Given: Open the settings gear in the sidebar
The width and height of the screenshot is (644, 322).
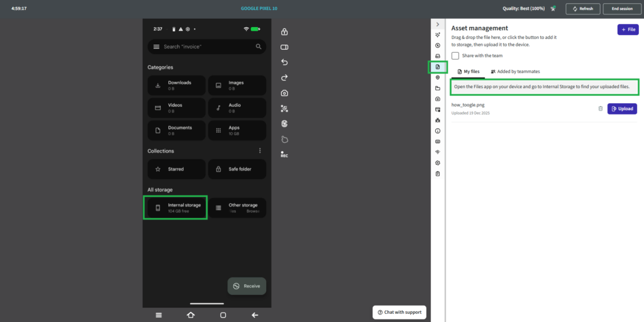Looking at the screenshot, I should [x=438, y=163].
